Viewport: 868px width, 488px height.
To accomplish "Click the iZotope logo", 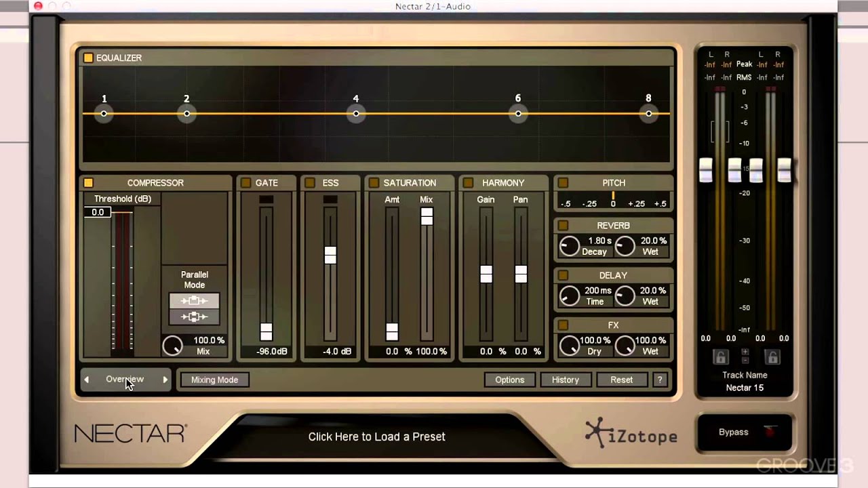I will (x=631, y=434).
